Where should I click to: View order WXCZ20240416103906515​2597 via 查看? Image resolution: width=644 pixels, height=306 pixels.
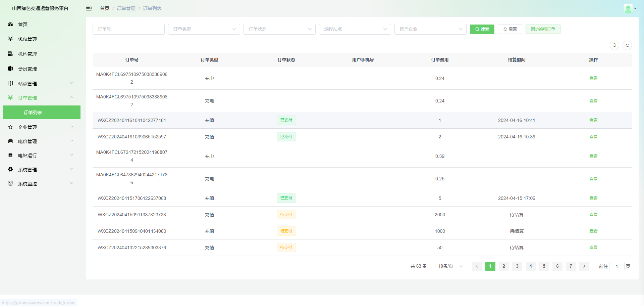593,137
